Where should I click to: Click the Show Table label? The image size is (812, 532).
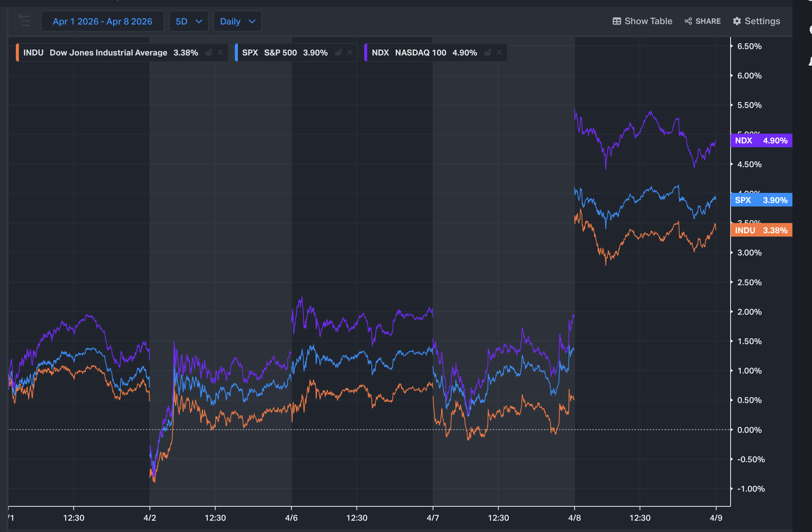point(648,21)
